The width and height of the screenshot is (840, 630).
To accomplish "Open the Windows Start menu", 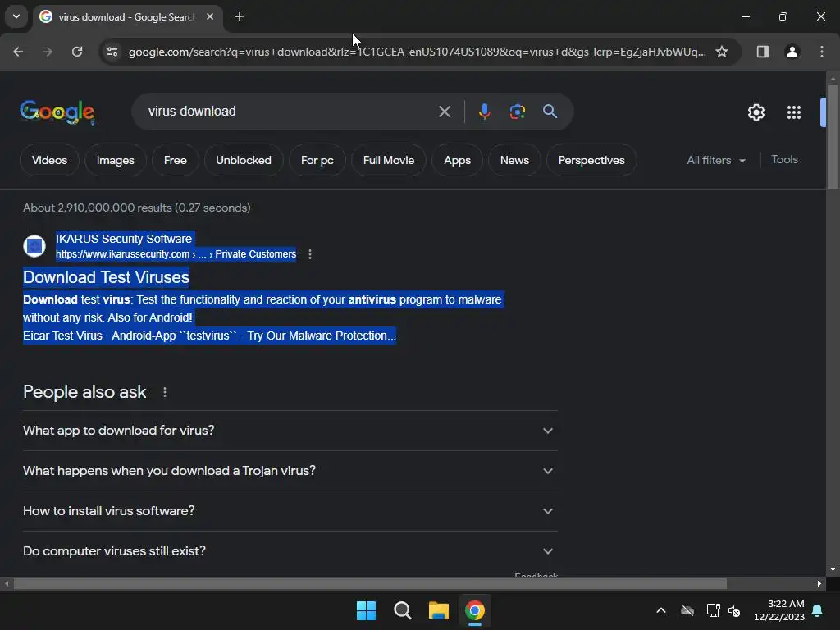I will coord(367,610).
